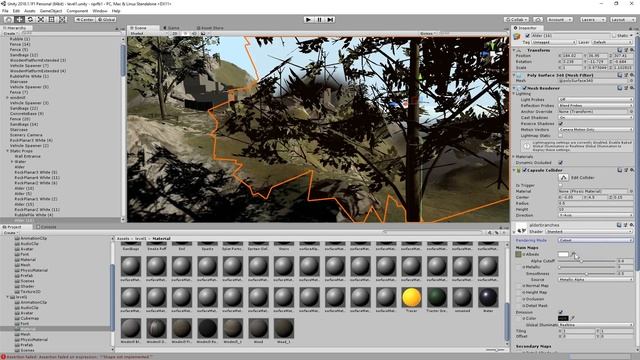
Task: Open the alderbranches material gear menu
Action: coord(631,225)
